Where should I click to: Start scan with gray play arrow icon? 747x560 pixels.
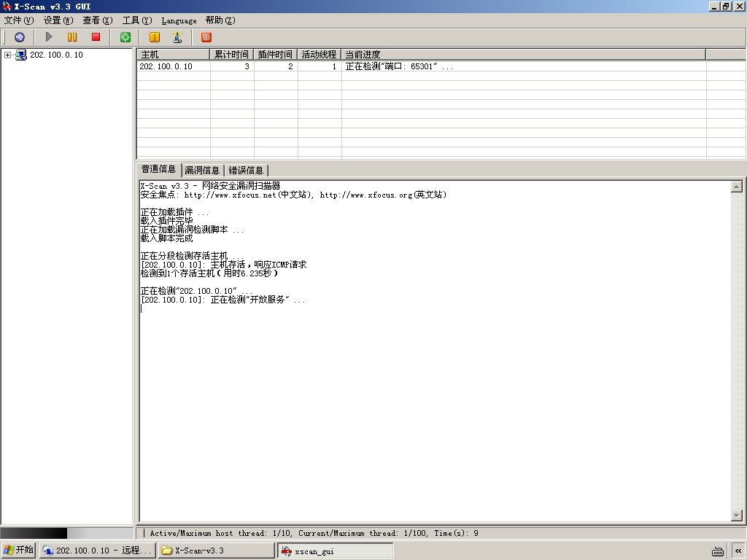coord(49,37)
